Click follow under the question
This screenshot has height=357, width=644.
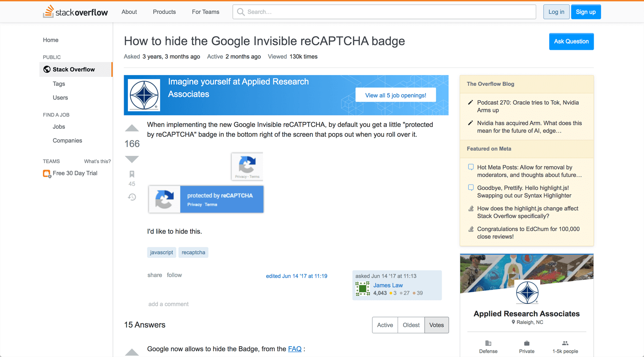(x=174, y=275)
